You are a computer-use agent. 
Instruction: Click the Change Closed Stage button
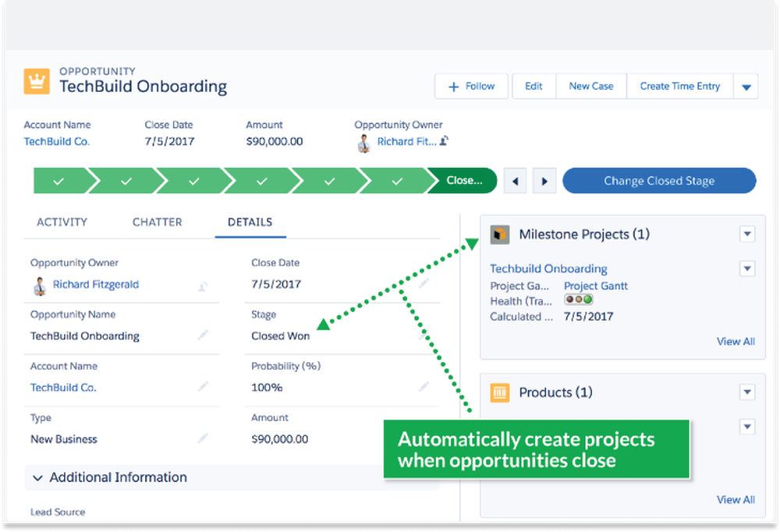659,180
